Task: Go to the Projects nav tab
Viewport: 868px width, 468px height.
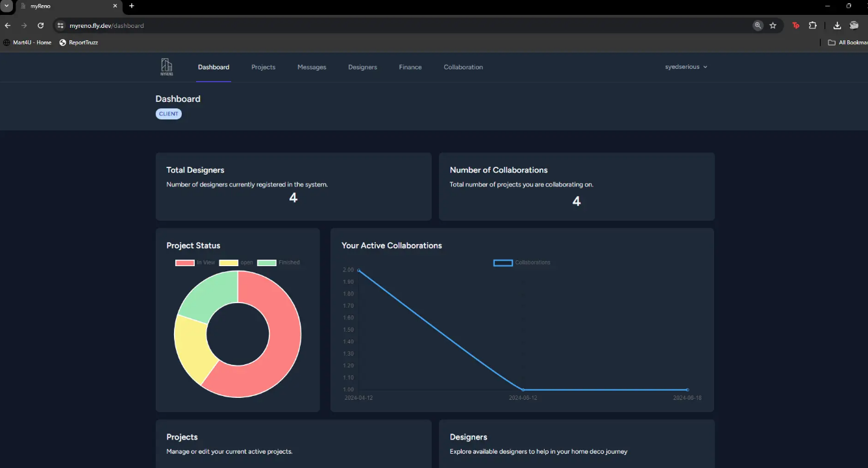Action: click(263, 67)
